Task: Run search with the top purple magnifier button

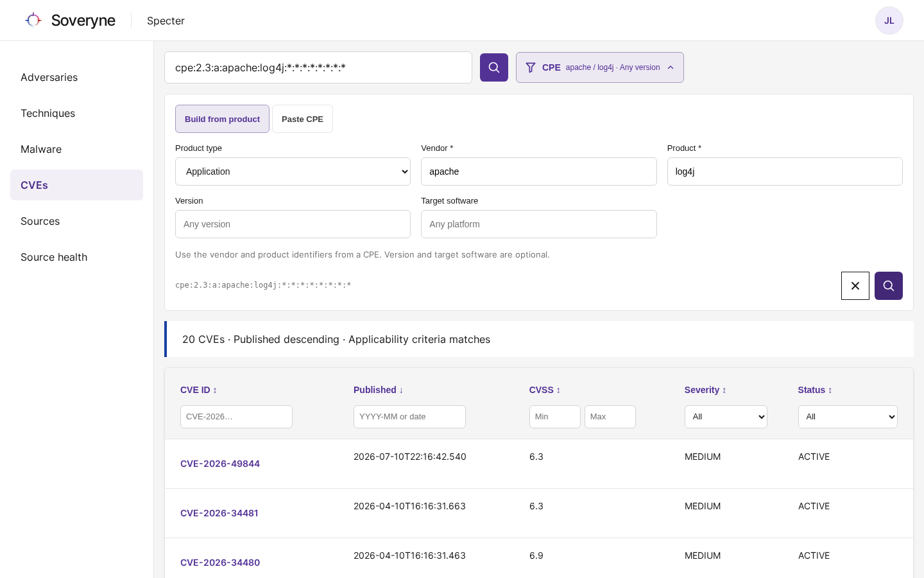Action: click(x=494, y=67)
